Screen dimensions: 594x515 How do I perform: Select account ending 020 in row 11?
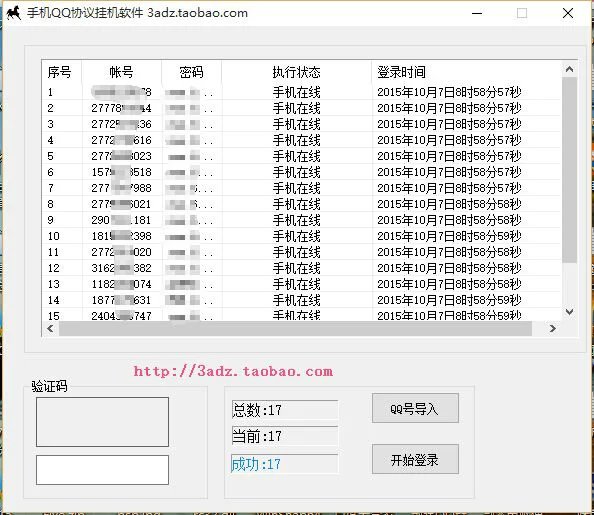[121, 252]
